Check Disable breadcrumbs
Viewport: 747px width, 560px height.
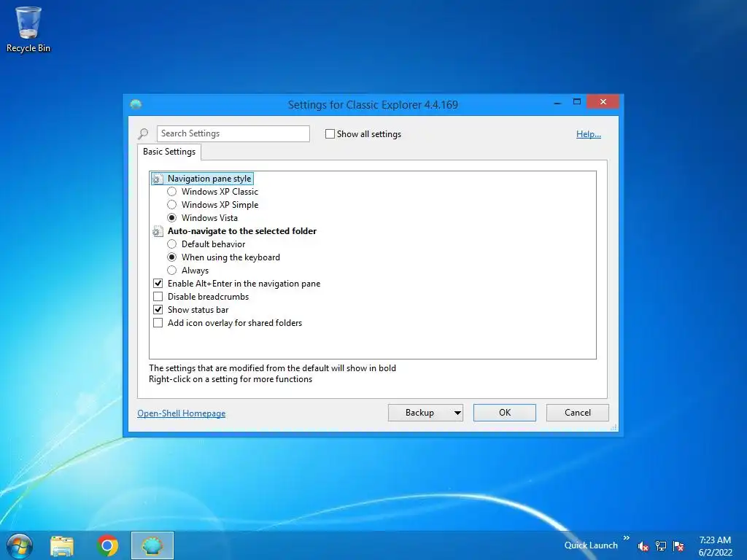158,297
